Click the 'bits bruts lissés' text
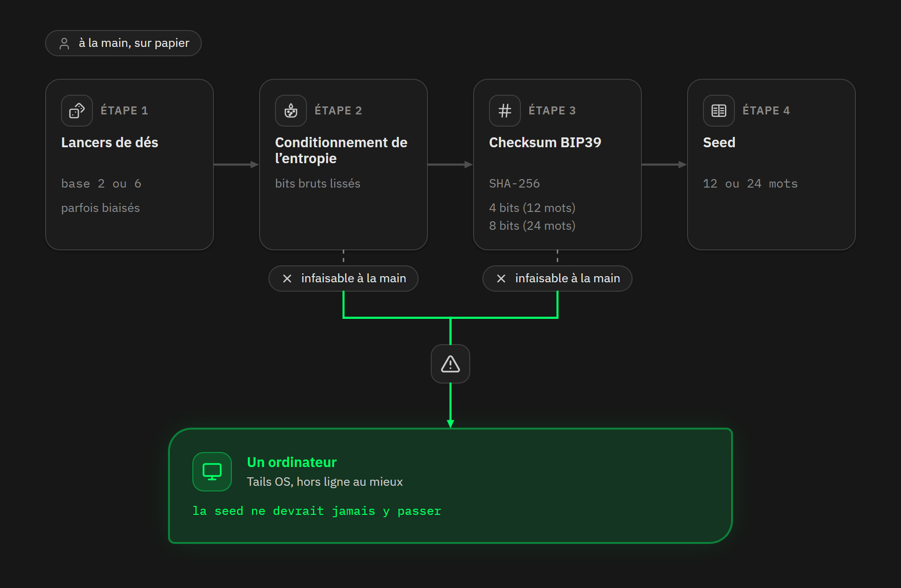Image resolution: width=901 pixels, height=588 pixels. coord(318,184)
